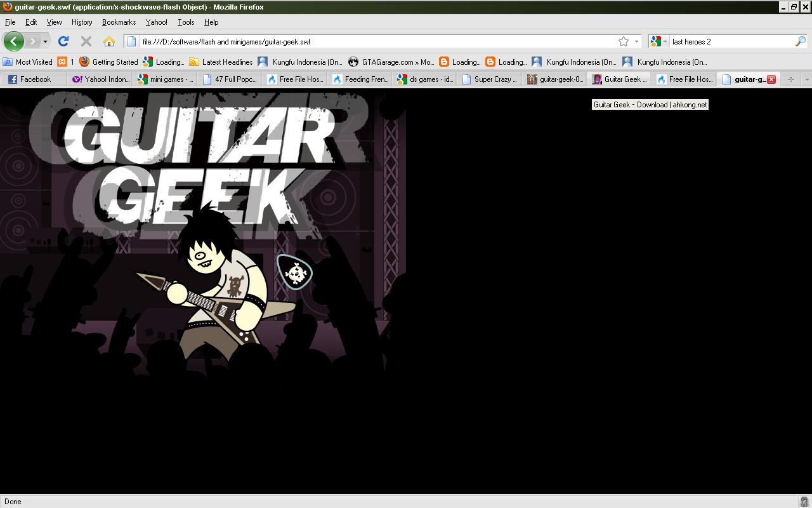Open the Most Visited bookmarks folder
This screenshot has height=508, width=812.
pos(28,62)
